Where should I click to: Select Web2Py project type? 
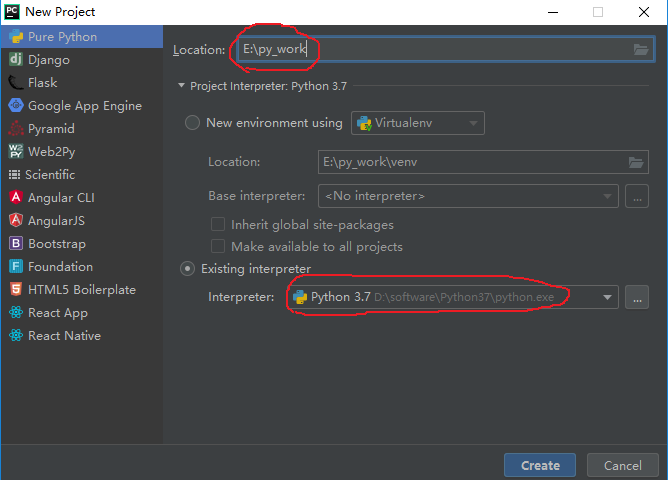tap(82, 152)
